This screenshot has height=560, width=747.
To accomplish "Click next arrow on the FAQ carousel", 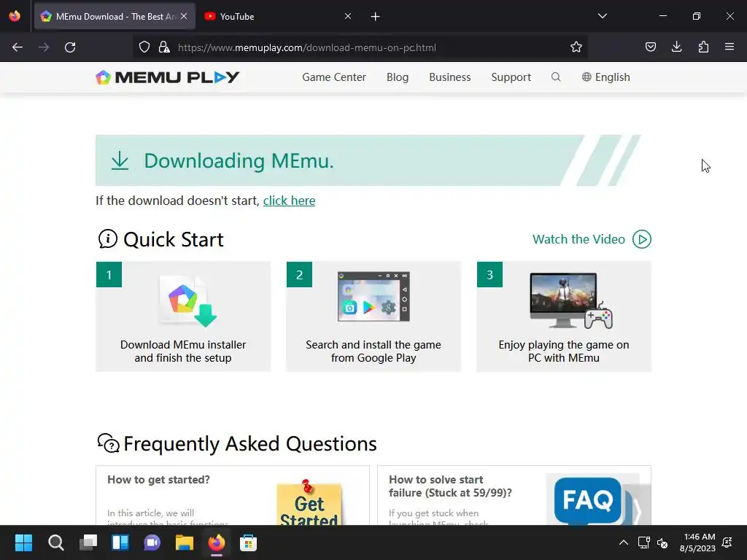I will coord(637,510).
